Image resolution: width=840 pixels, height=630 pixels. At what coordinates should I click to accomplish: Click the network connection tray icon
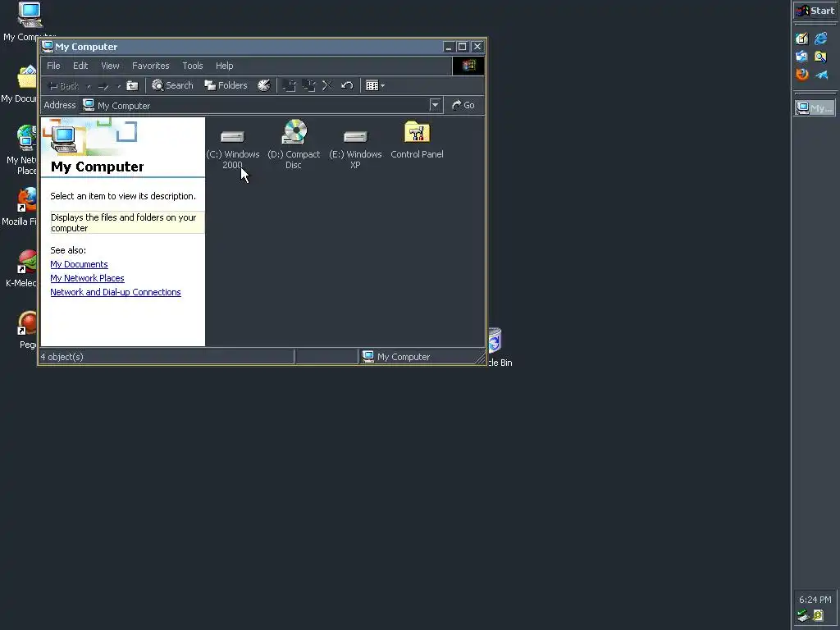tap(803, 615)
